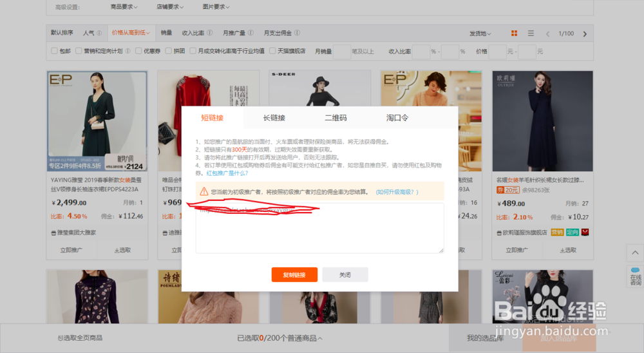Open 名媛女装羊毛针织长裙 product title
Screen dimensions: 644x353
540,180
